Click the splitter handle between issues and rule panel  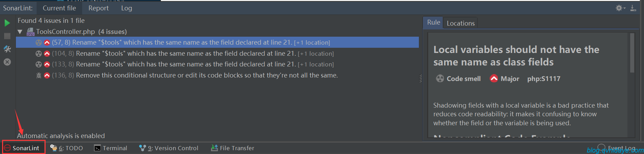coord(421,79)
